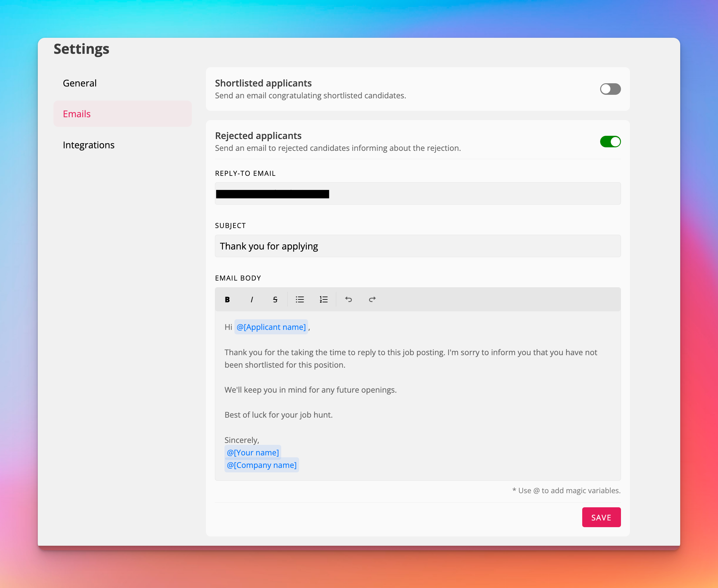This screenshot has height=588, width=718.
Task: Redo last edit in email editor
Action: tap(372, 299)
